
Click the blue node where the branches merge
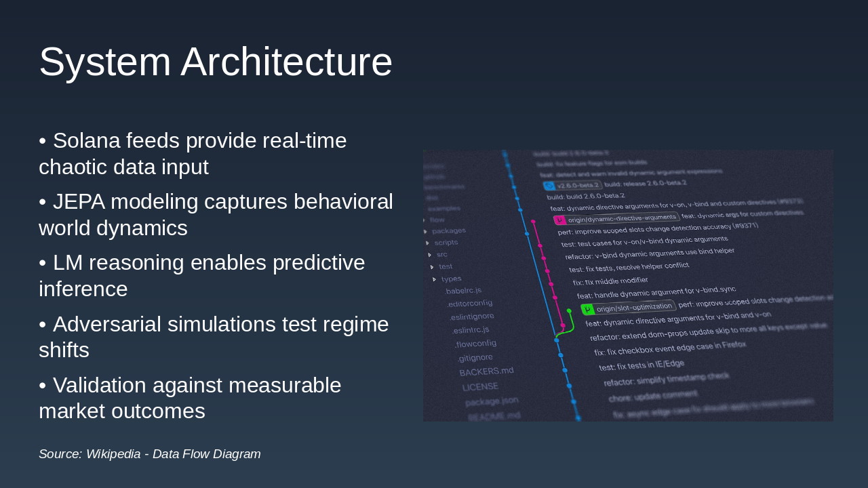557,340
